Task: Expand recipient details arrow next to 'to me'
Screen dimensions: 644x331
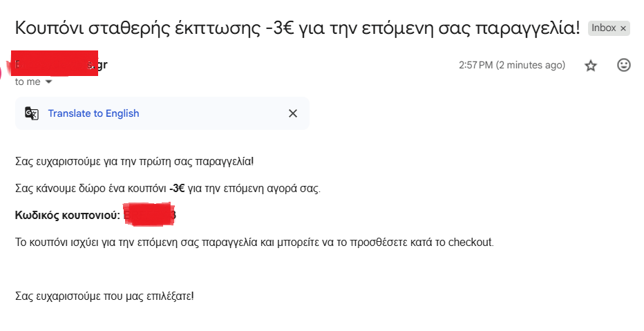Action: [x=48, y=82]
